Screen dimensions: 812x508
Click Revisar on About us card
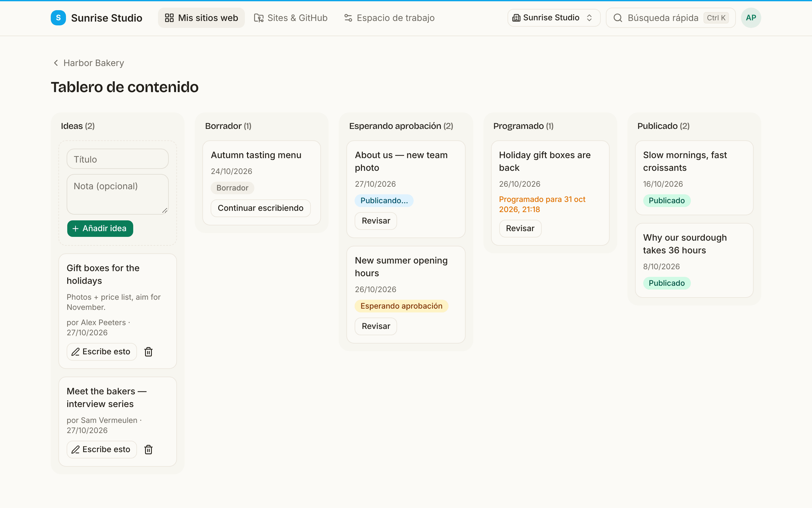tap(376, 221)
